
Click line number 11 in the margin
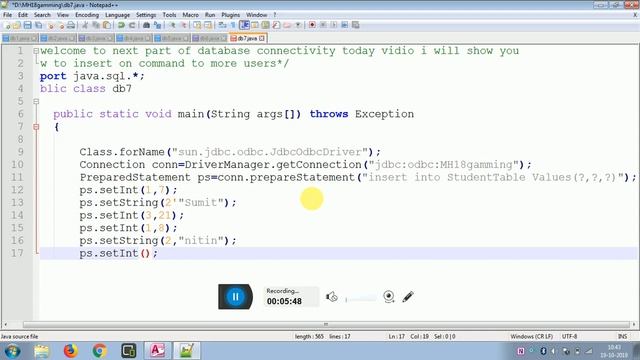coord(17,177)
